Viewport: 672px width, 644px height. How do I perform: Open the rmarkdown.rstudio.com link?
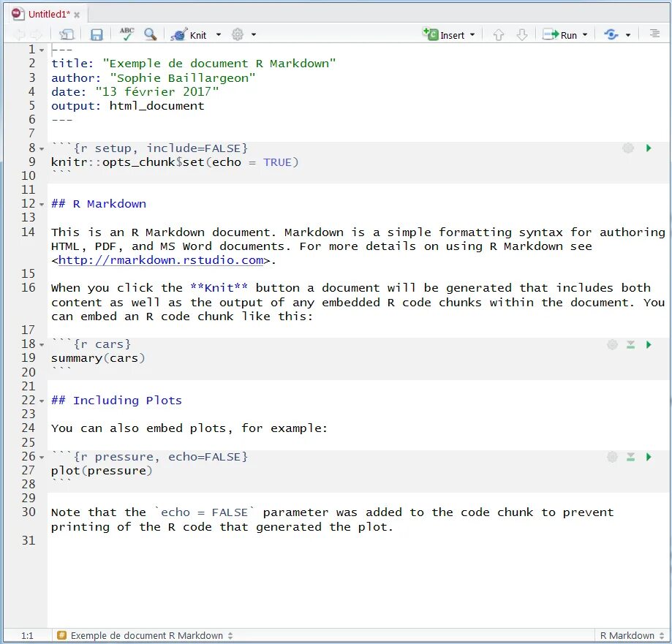[x=161, y=260]
